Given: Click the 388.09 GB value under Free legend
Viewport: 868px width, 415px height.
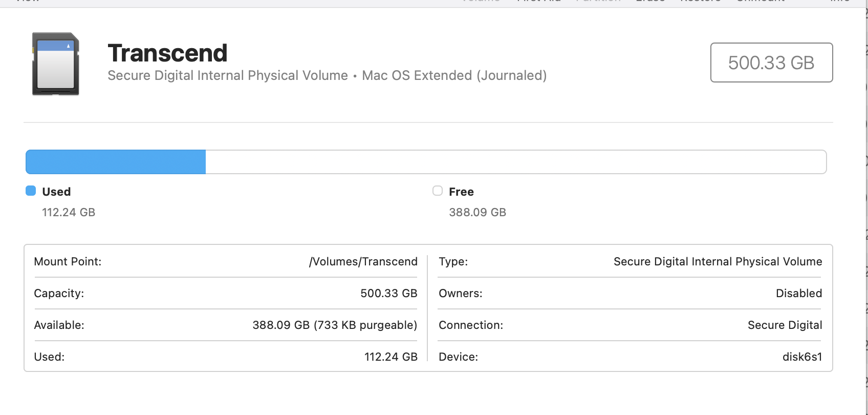Looking at the screenshot, I should [478, 212].
